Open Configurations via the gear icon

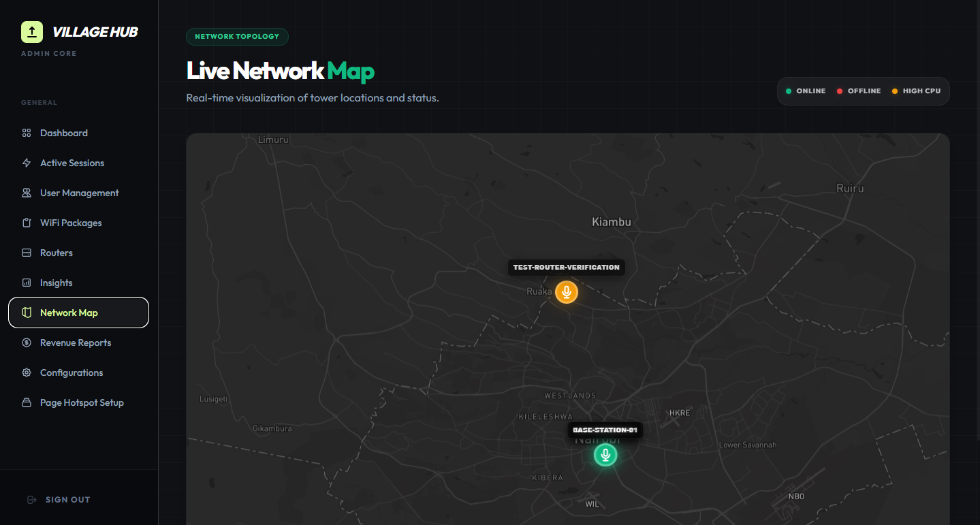click(x=26, y=372)
